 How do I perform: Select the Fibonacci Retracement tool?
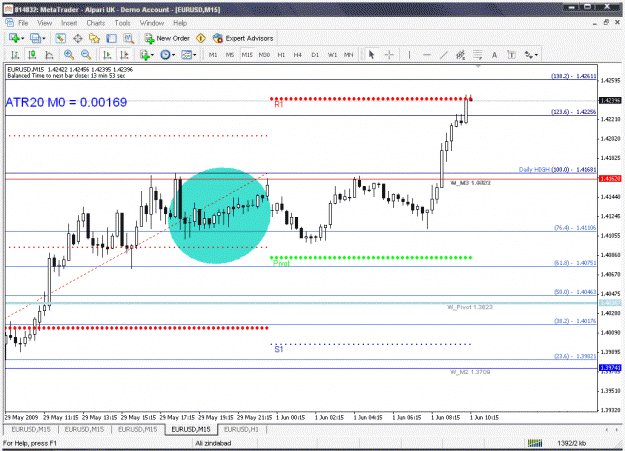click(478, 55)
